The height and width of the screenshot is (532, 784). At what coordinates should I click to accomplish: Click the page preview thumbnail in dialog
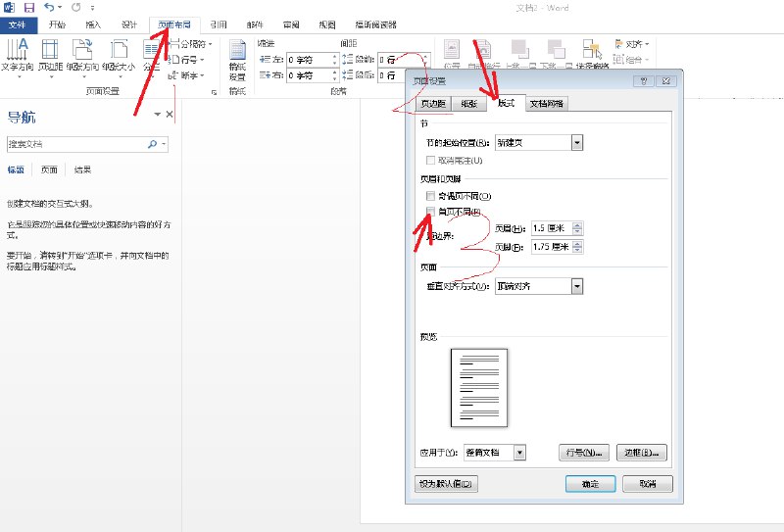(479, 388)
